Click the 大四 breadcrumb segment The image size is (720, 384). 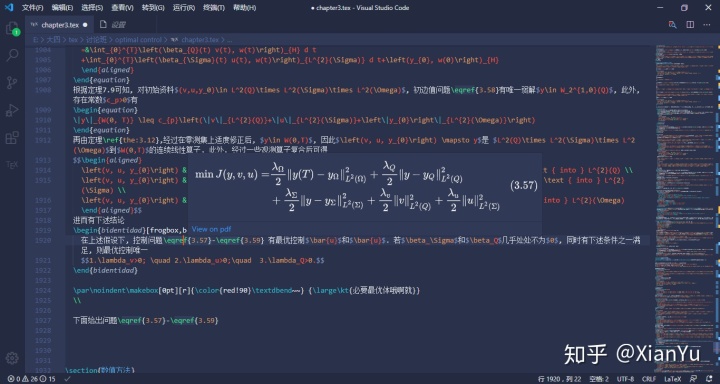[x=54, y=40]
